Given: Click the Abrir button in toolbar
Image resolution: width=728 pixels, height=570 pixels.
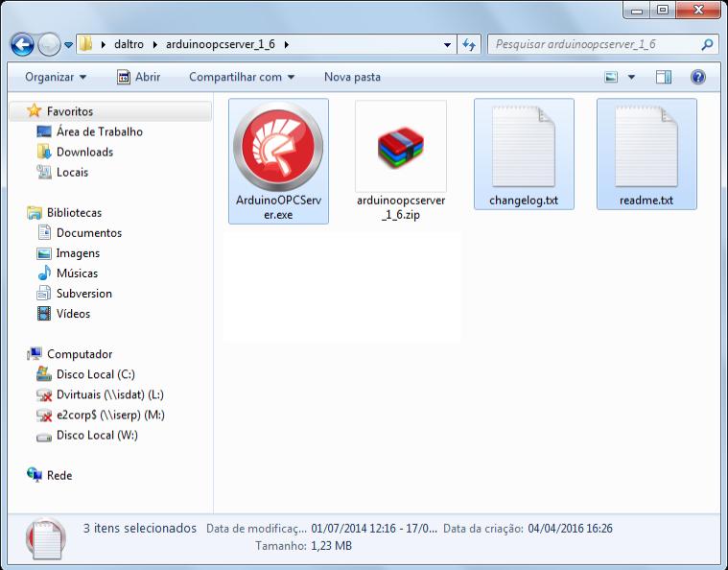Looking at the screenshot, I should 138,77.
